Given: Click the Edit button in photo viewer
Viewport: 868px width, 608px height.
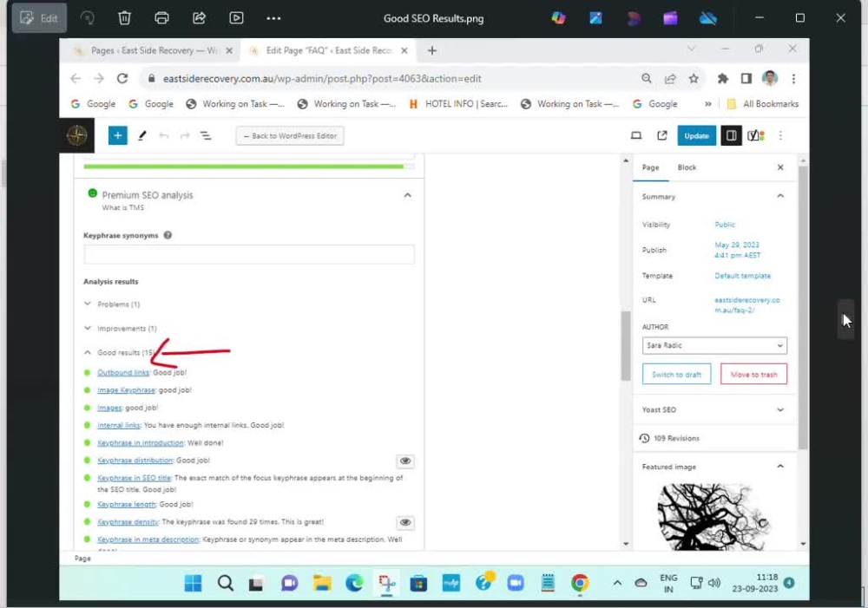Looking at the screenshot, I should click(x=39, y=18).
